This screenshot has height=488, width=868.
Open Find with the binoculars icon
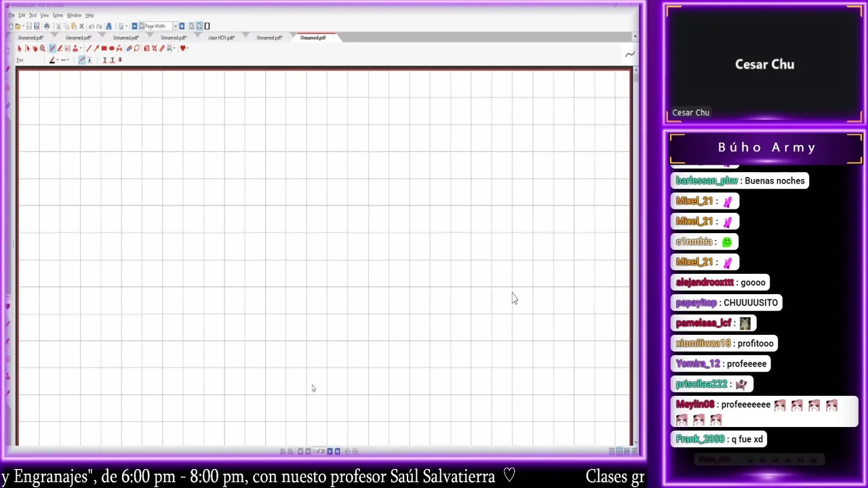108,26
